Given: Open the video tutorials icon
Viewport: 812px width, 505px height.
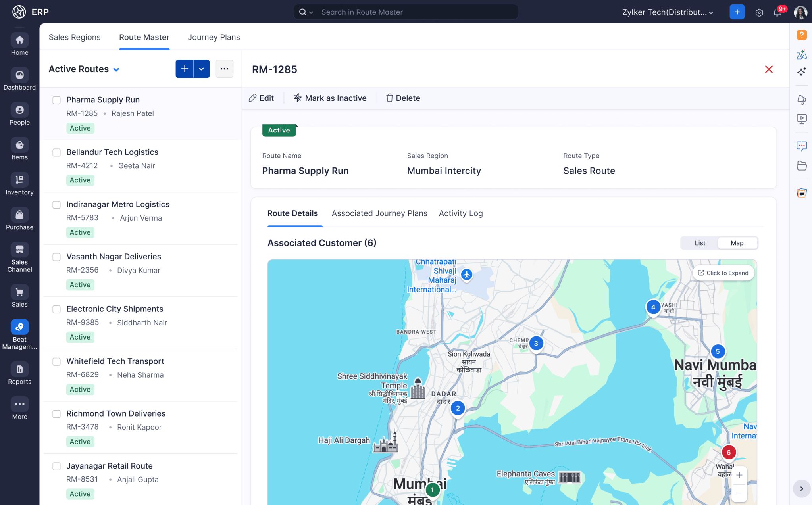Looking at the screenshot, I should (802, 119).
